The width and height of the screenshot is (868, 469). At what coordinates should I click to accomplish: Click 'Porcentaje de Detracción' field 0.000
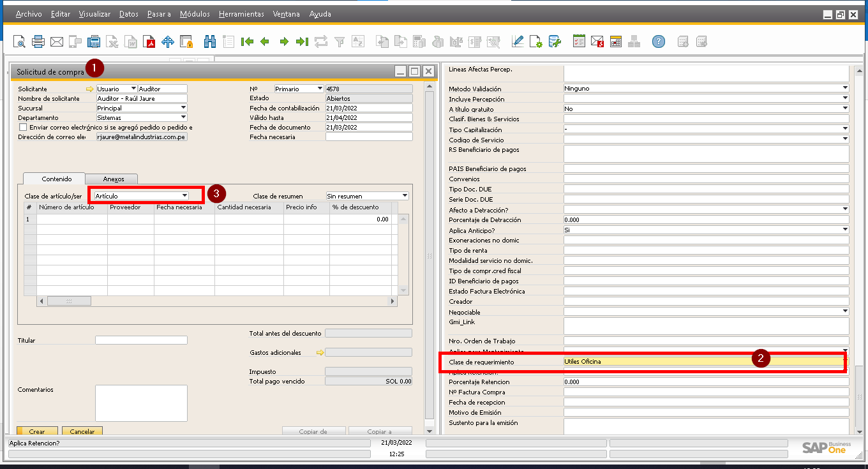[x=706, y=220]
